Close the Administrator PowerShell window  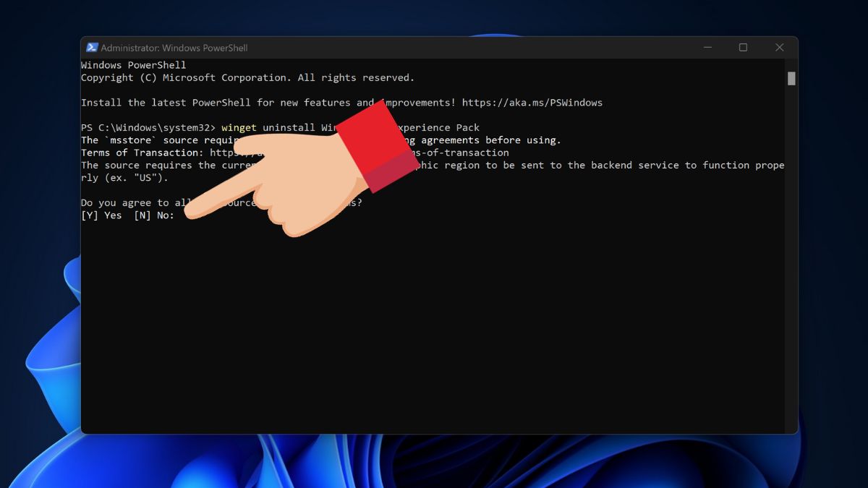pyautogui.click(x=779, y=48)
